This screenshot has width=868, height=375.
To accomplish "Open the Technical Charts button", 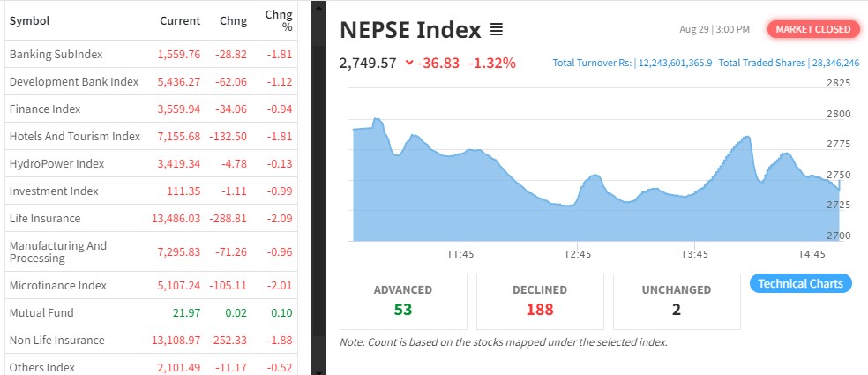I will click(801, 283).
